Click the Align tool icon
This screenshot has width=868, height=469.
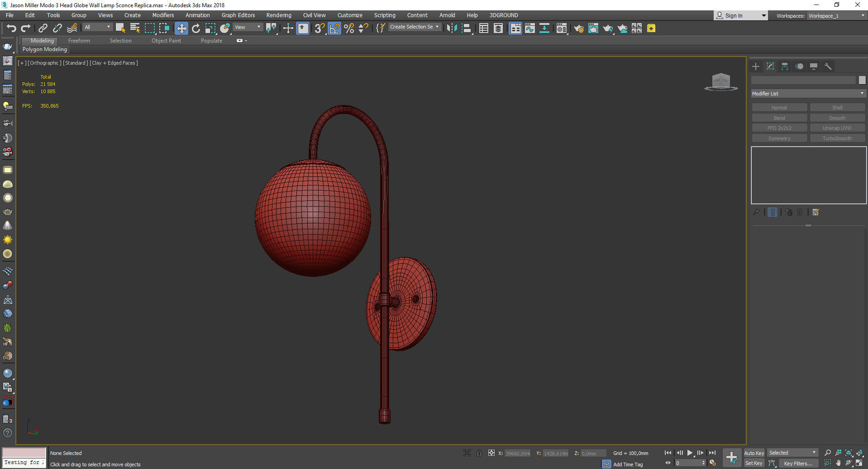[x=467, y=28]
